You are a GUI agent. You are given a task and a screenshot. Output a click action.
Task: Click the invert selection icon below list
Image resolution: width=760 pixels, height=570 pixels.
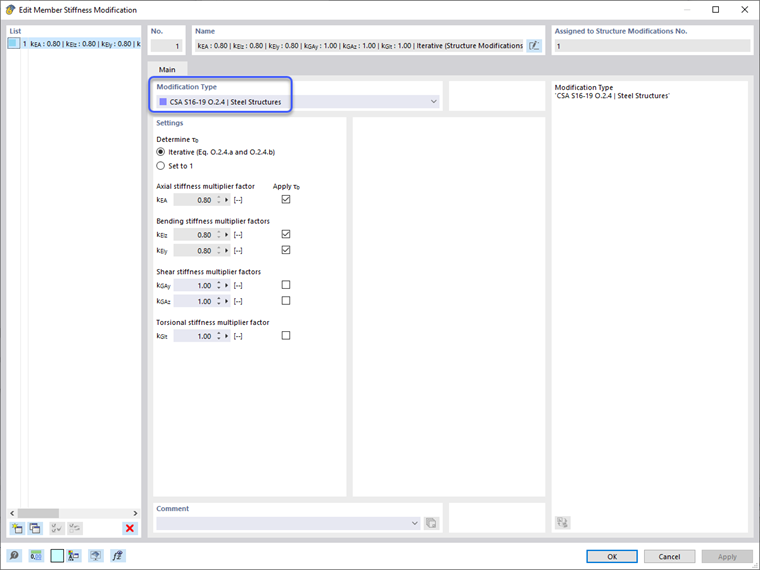tap(75, 528)
